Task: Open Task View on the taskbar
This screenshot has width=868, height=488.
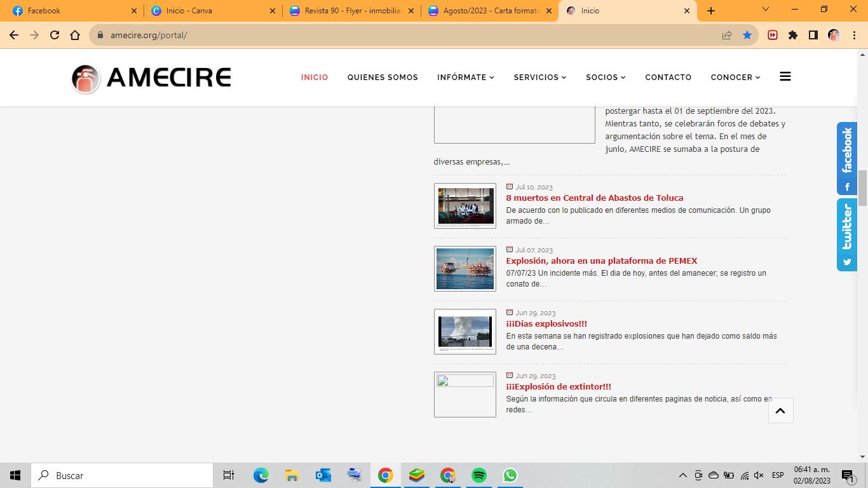Action: click(x=229, y=475)
